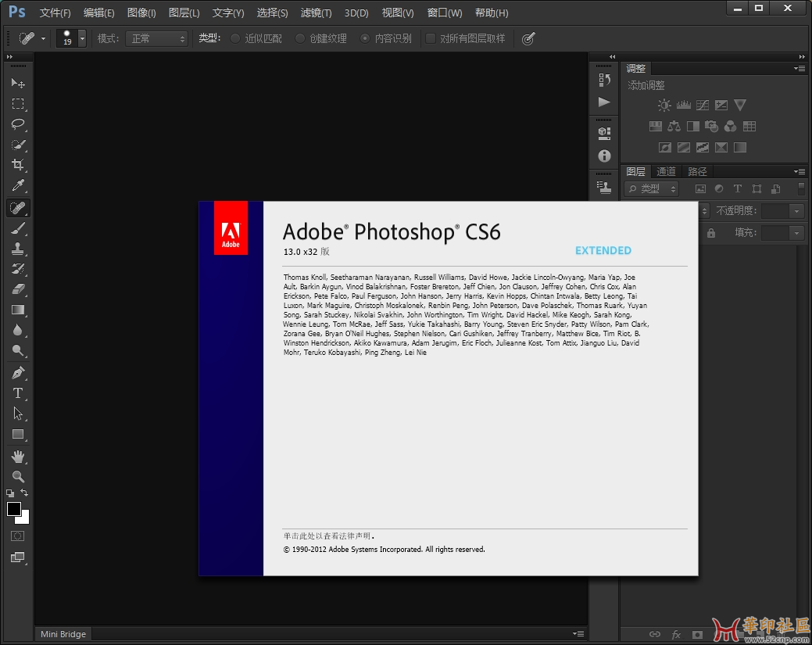This screenshot has height=645, width=812.
Task: Select the Lasso tool
Action: click(18, 124)
